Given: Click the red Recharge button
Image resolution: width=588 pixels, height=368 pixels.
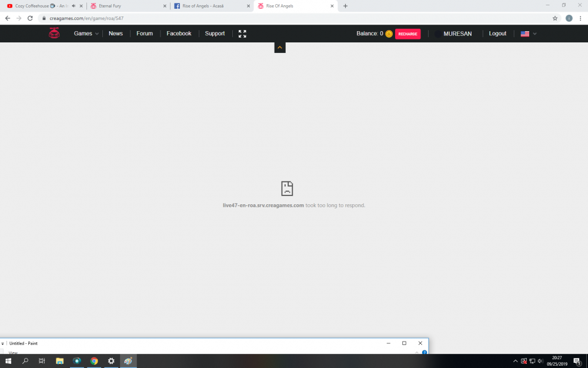Looking at the screenshot, I should [x=407, y=34].
